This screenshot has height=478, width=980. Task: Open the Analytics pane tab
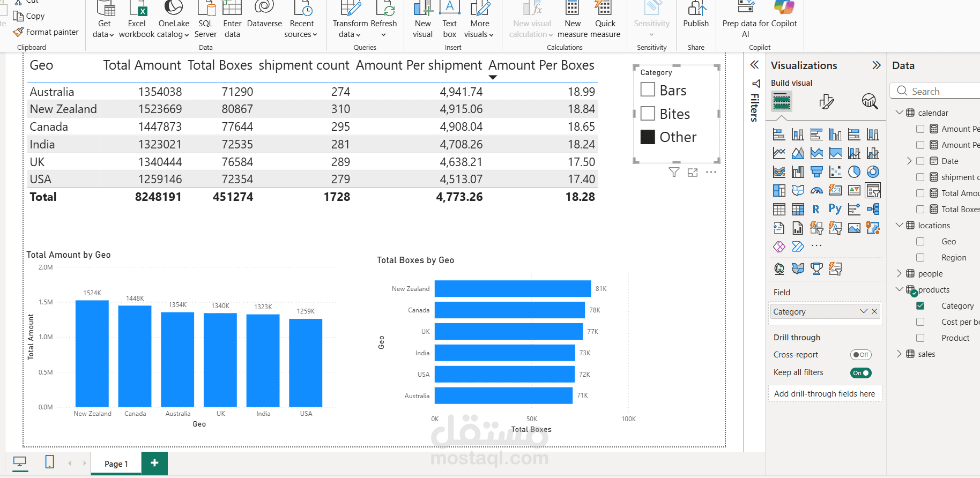click(x=870, y=101)
